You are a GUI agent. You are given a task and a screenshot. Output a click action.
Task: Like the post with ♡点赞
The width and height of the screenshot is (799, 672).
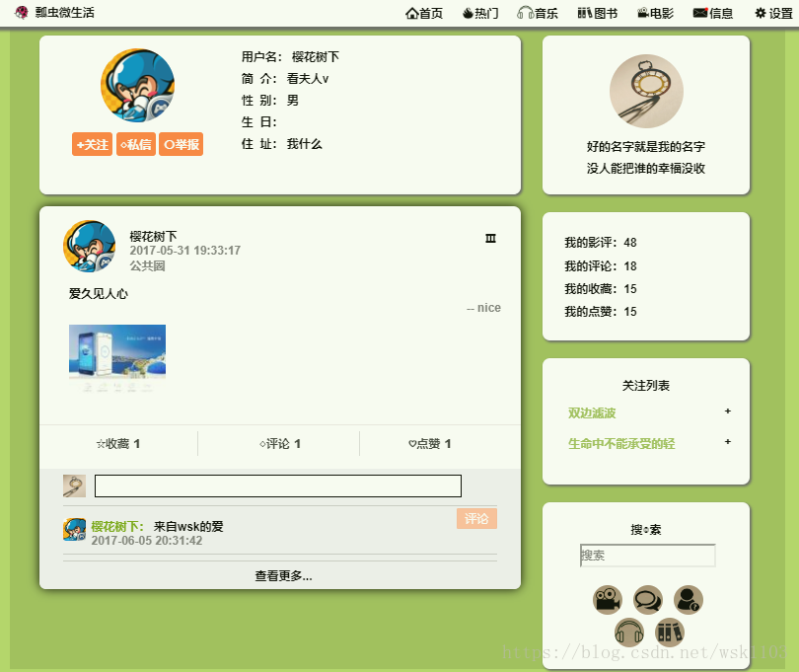429,444
